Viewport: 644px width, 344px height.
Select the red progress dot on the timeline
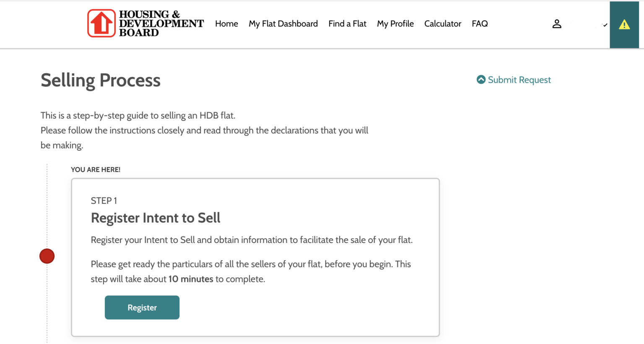click(47, 255)
